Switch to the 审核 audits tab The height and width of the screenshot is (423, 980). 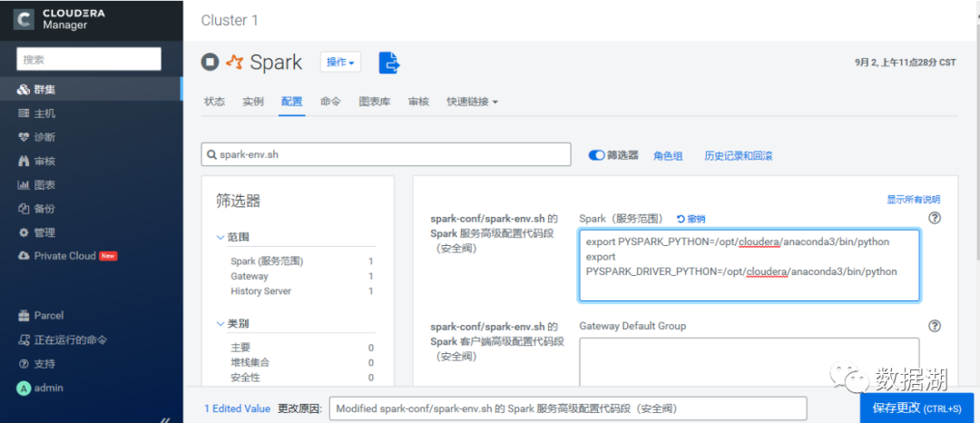pos(418,102)
